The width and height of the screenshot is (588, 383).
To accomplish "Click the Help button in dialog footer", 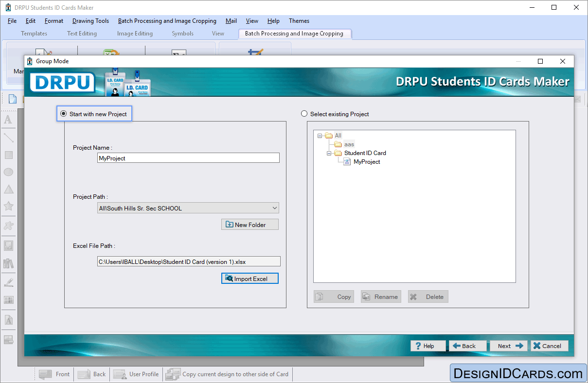I will coord(428,346).
